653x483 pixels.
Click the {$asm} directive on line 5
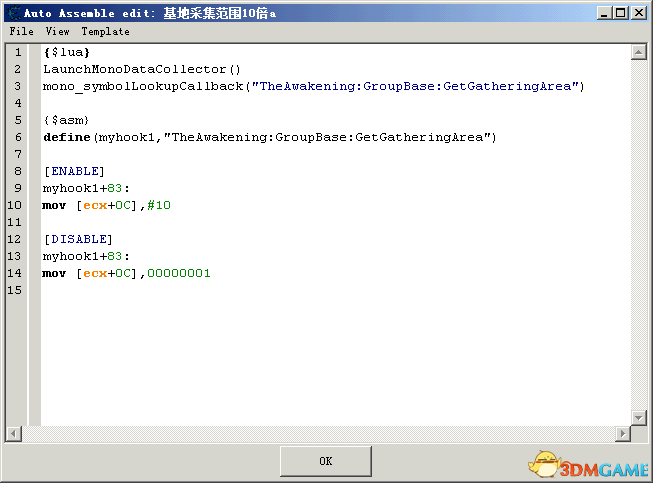click(x=66, y=120)
